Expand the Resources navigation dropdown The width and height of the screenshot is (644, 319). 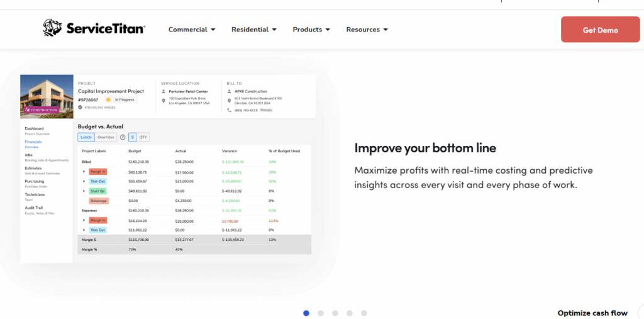point(367,30)
